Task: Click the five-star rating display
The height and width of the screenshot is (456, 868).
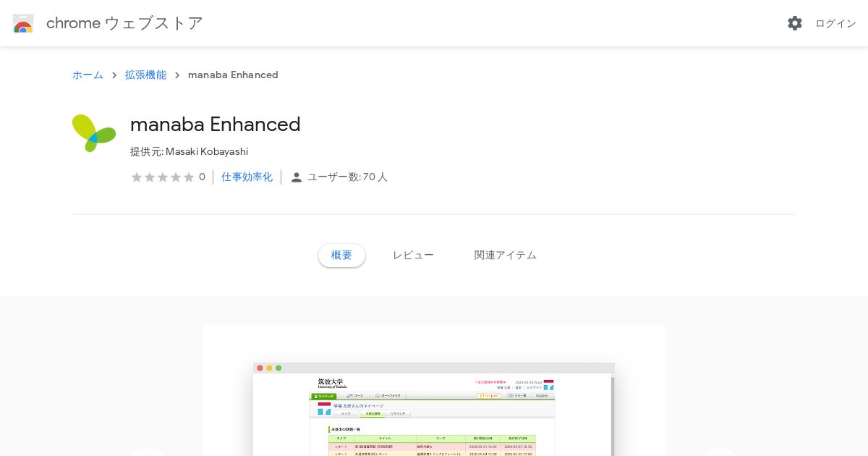Action: (x=163, y=177)
